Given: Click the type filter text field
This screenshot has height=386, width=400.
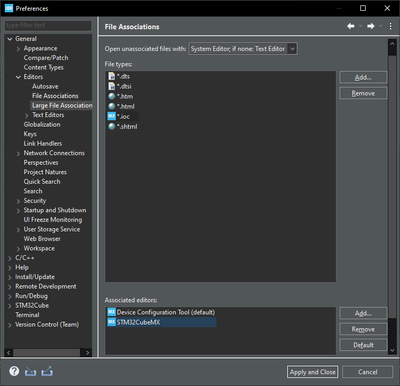Looking at the screenshot, I should click(x=48, y=26).
